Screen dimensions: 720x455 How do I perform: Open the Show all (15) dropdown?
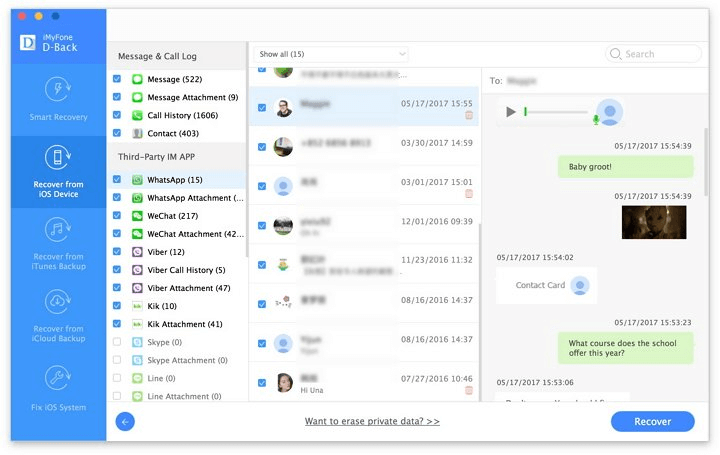[331, 54]
